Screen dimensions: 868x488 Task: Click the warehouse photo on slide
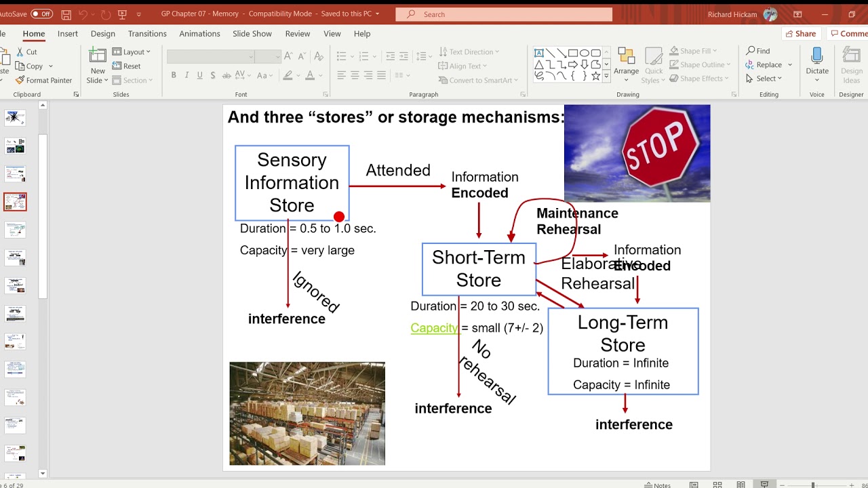point(307,413)
